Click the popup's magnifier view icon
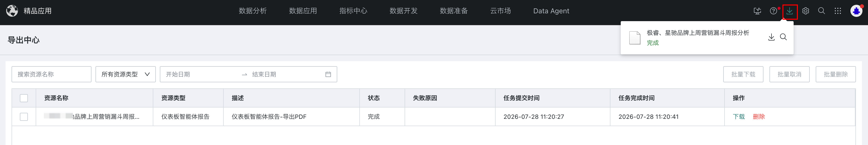Screen dimensions: 868x145 783,37
